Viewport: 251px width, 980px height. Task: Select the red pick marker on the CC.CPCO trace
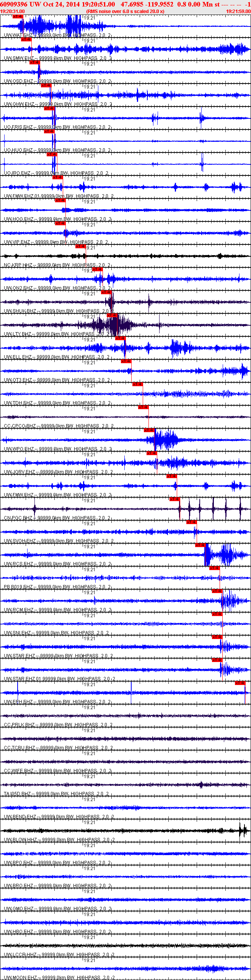[x=143, y=407]
